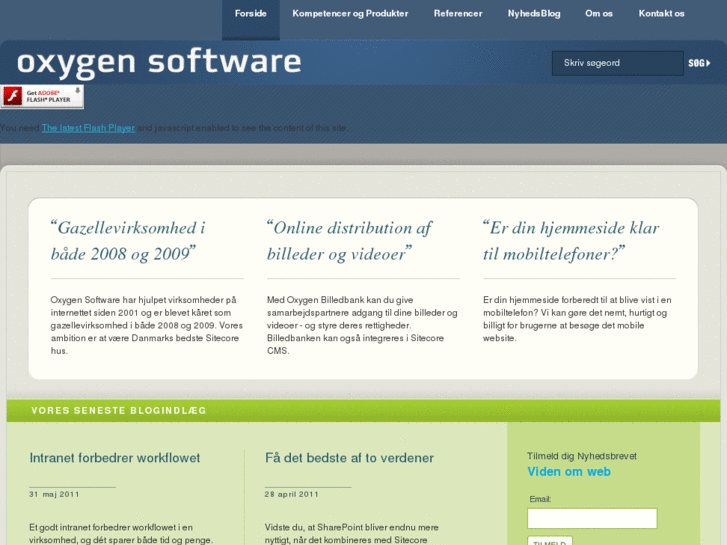Focus the Email newsletter input field
727x545 pixels.
[x=592, y=518]
